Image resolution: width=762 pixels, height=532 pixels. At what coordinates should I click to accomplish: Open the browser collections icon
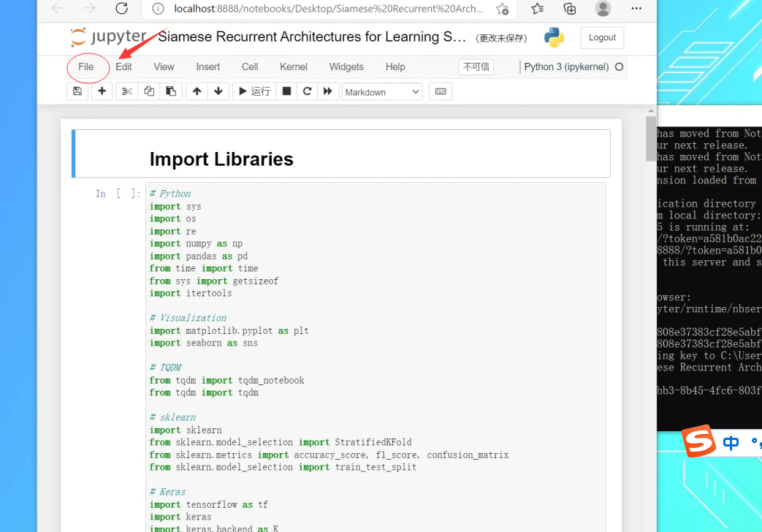(x=570, y=8)
